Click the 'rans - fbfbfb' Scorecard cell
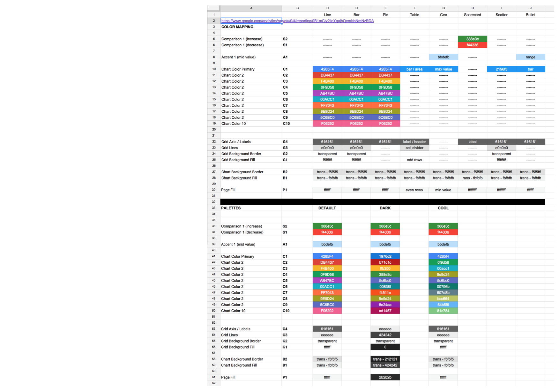The width and height of the screenshot is (559, 392). [x=473, y=178]
